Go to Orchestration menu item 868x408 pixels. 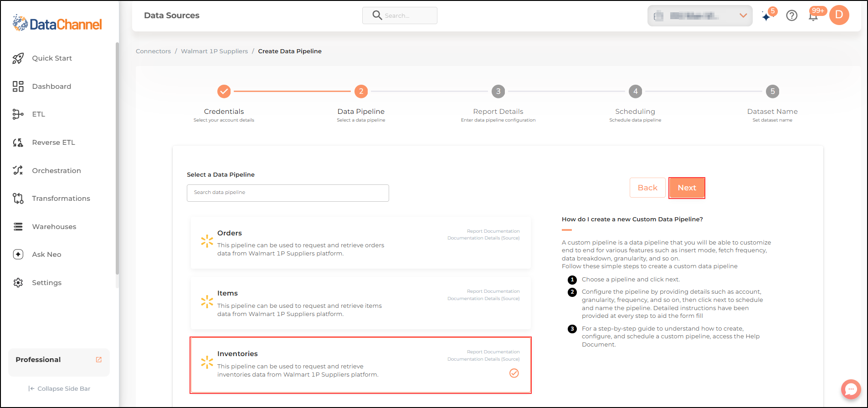coord(56,171)
